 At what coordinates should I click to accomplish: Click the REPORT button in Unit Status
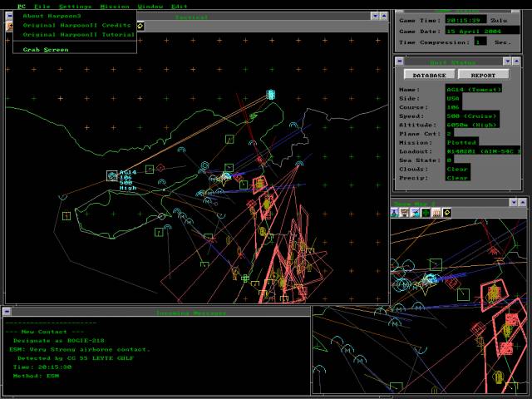coord(483,75)
